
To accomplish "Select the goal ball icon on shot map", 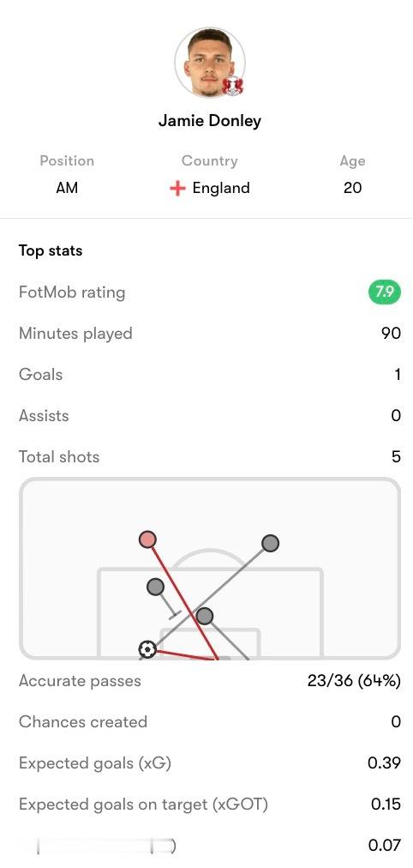I will pos(147,648).
